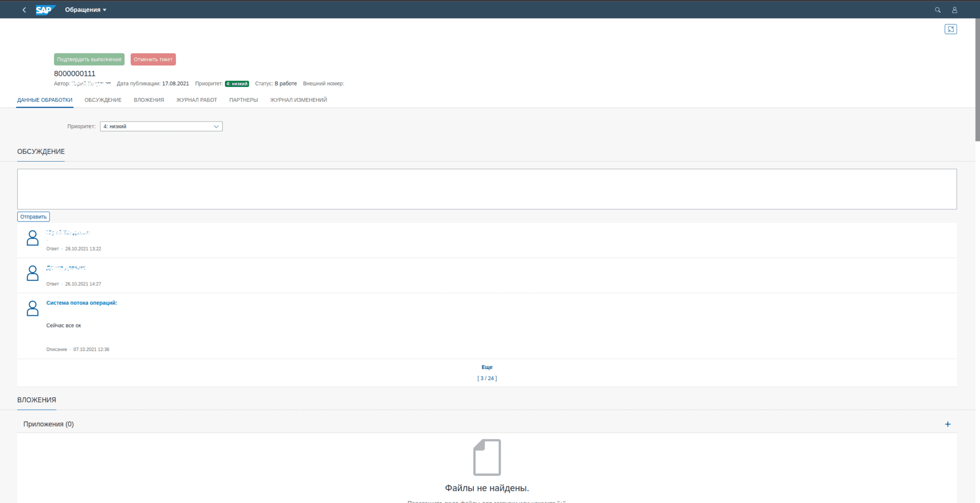Open the user profile icon
980x503 pixels.
[954, 10]
